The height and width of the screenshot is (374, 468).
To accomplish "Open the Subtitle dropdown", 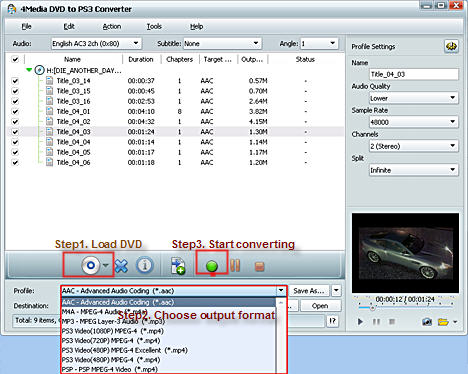I will pos(222,43).
